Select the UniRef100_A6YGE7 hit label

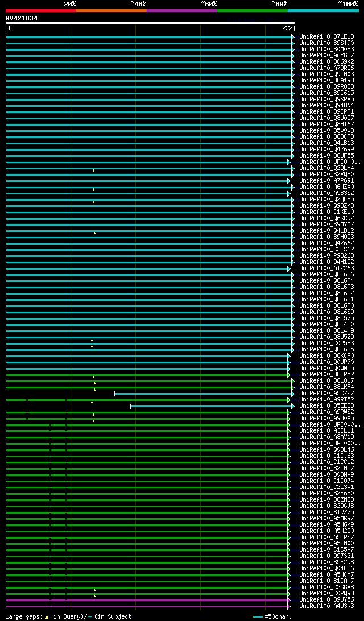click(326, 56)
